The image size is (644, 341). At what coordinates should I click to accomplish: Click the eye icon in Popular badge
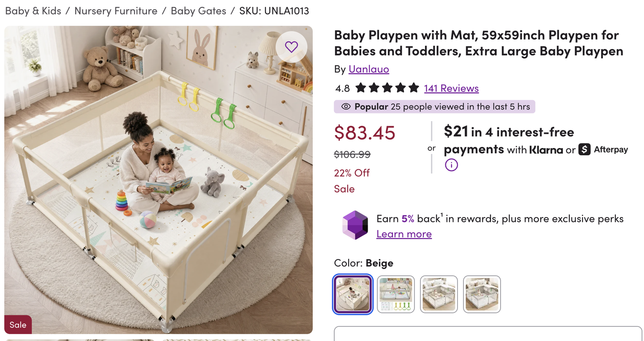pyautogui.click(x=346, y=107)
